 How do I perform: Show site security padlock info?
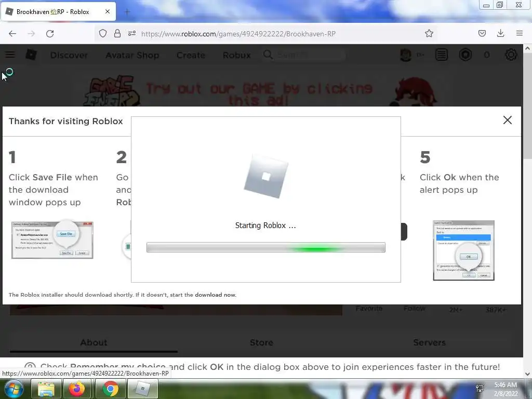pyautogui.click(x=117, y=33)
